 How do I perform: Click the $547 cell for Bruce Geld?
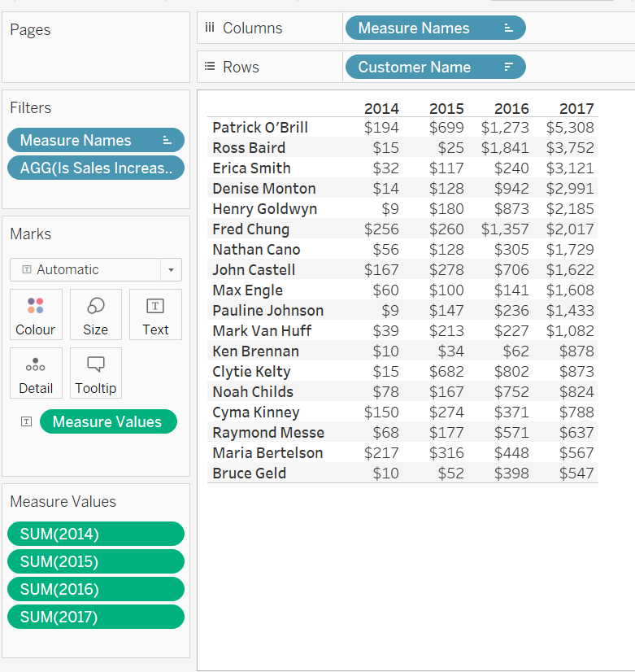pos(576,473)
